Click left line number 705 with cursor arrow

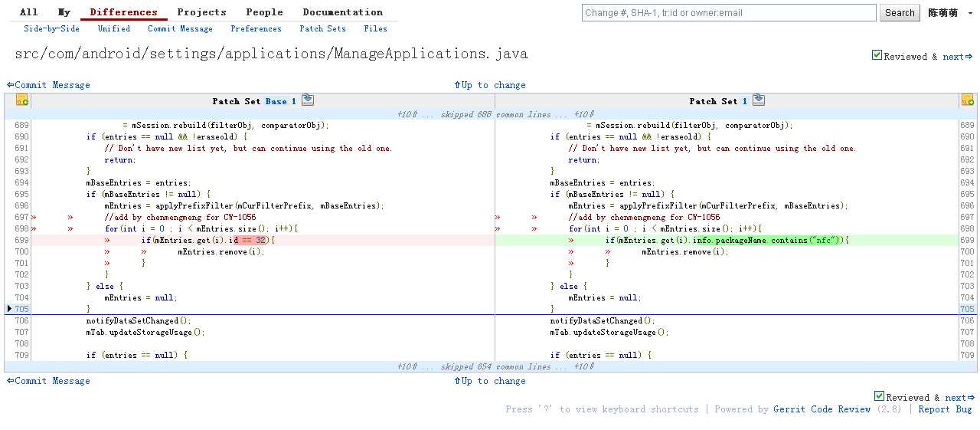point(21,309)
